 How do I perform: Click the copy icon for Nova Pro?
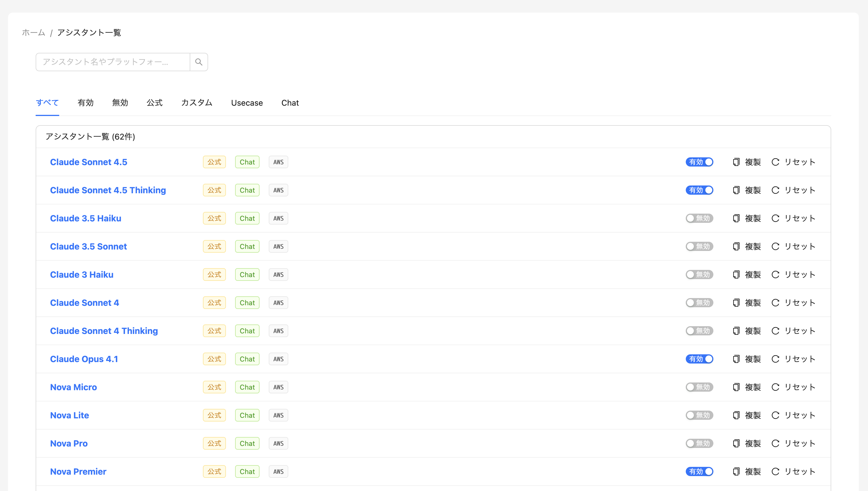(x=737, y=443)
